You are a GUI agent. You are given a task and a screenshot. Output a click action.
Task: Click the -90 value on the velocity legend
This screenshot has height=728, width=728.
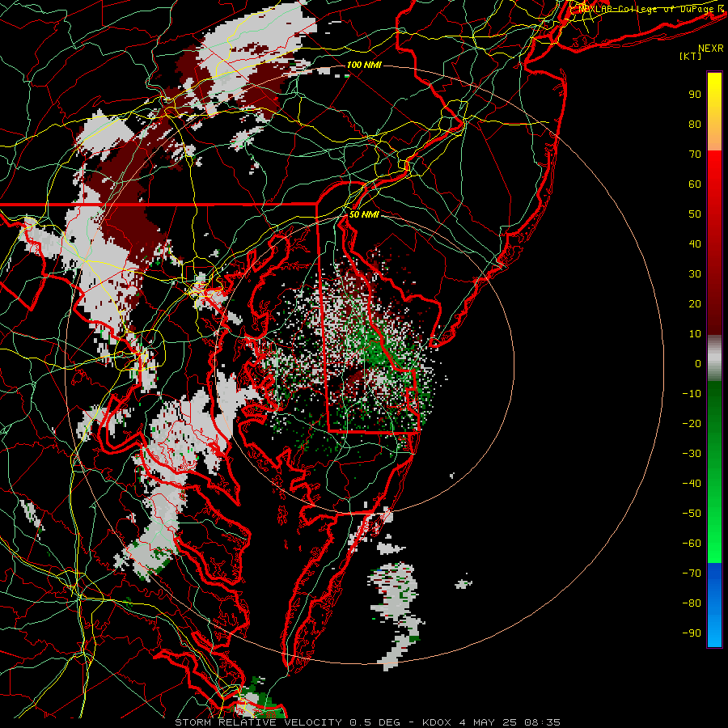(x=692, y=633)
